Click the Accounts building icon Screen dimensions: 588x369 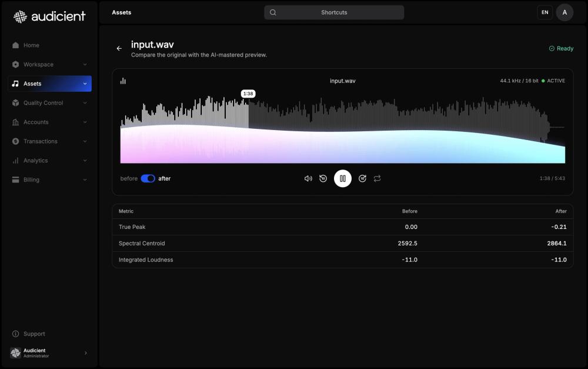15,122
